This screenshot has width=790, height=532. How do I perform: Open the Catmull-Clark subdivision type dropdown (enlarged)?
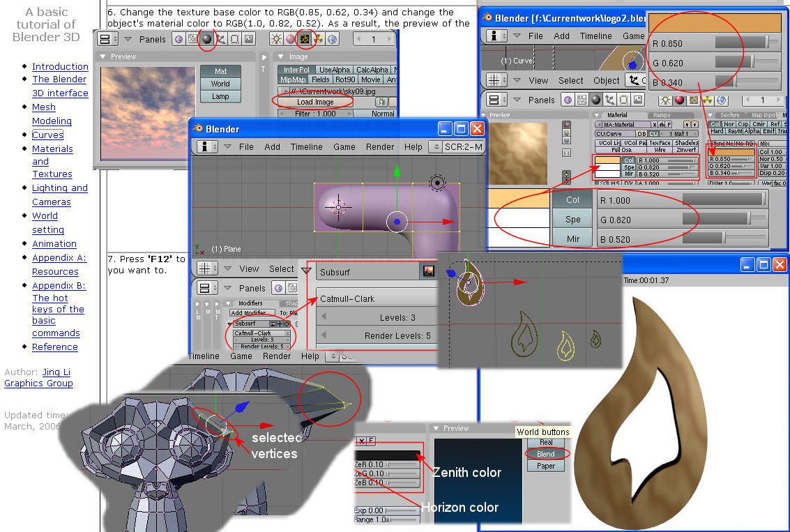tap(377, 298)
